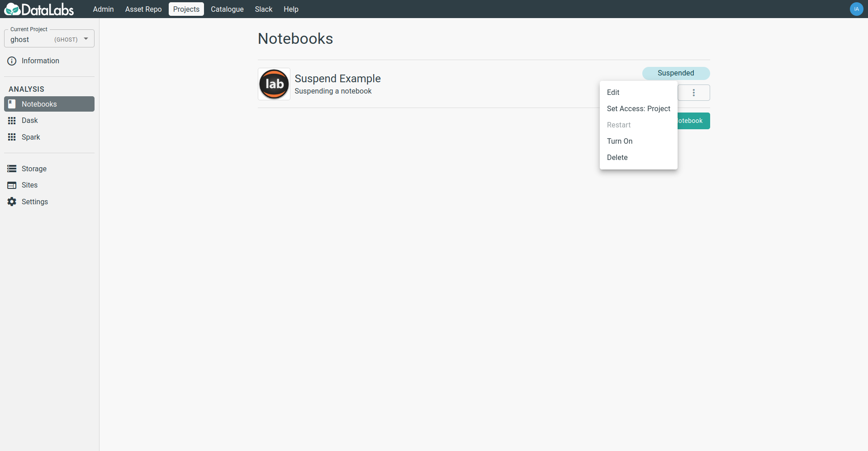Image resolution: width=868 pixels, height=451 pixels.
Task: Open the Projects tab
Action: point(186,9)
